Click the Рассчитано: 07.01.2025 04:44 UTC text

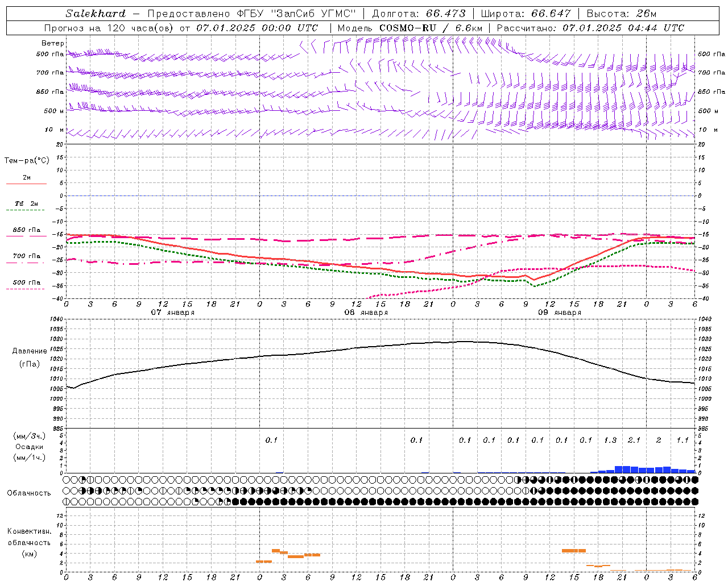click(x=590, y=28)
